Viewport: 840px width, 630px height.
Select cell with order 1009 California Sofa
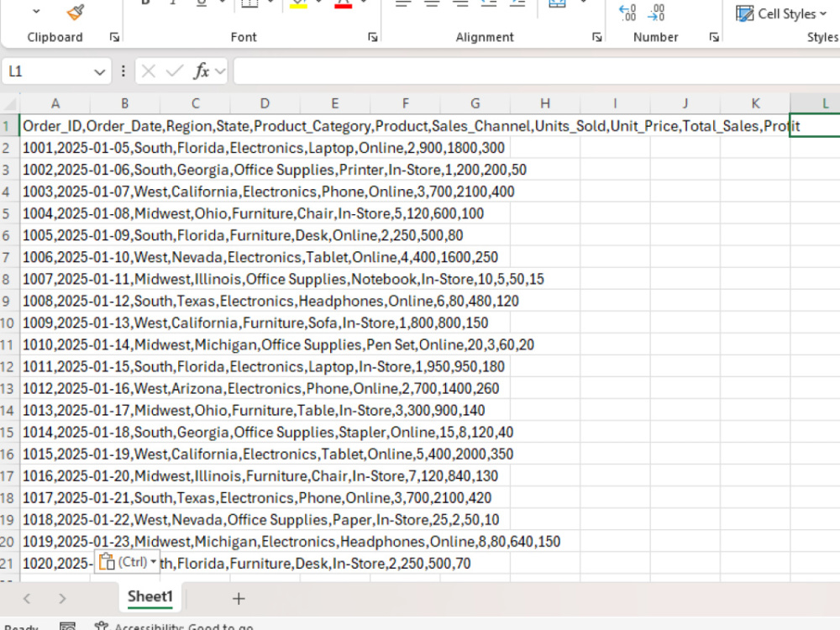(x=55, y=323)
